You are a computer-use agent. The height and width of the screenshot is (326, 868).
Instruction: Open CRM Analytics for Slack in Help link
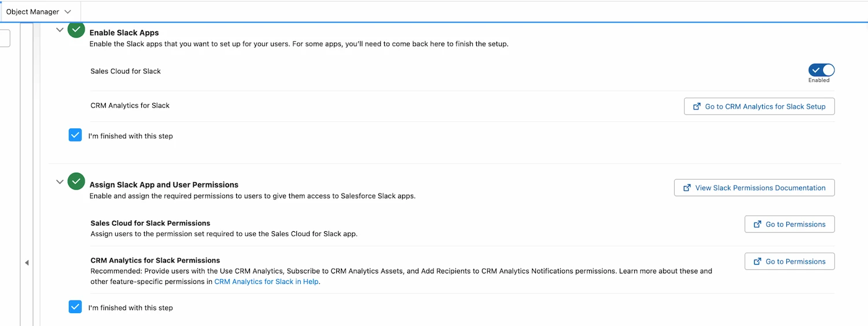[266, 282]
